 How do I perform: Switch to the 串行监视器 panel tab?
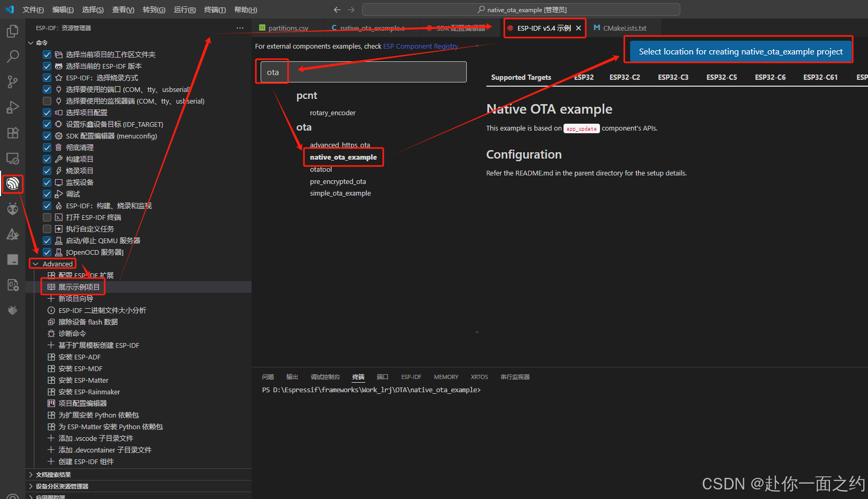[x=515, y=377]
